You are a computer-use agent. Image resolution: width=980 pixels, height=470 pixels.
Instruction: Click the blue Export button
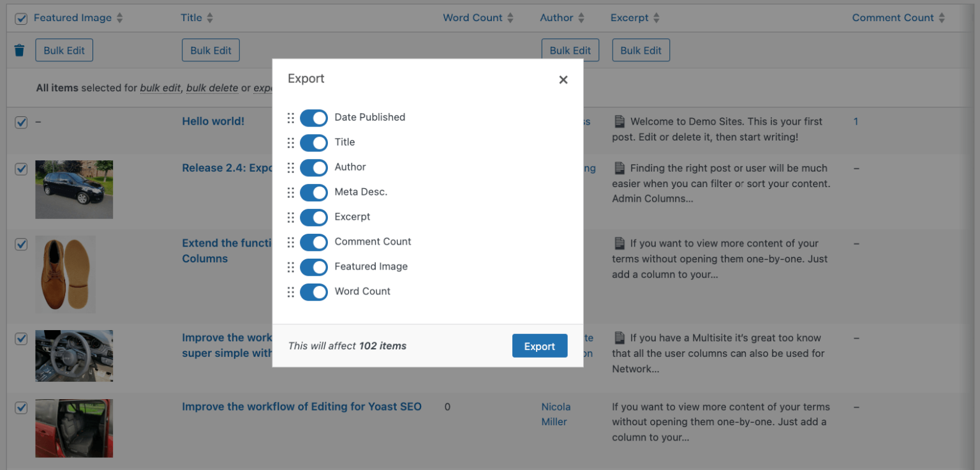(x=540, y=345)
